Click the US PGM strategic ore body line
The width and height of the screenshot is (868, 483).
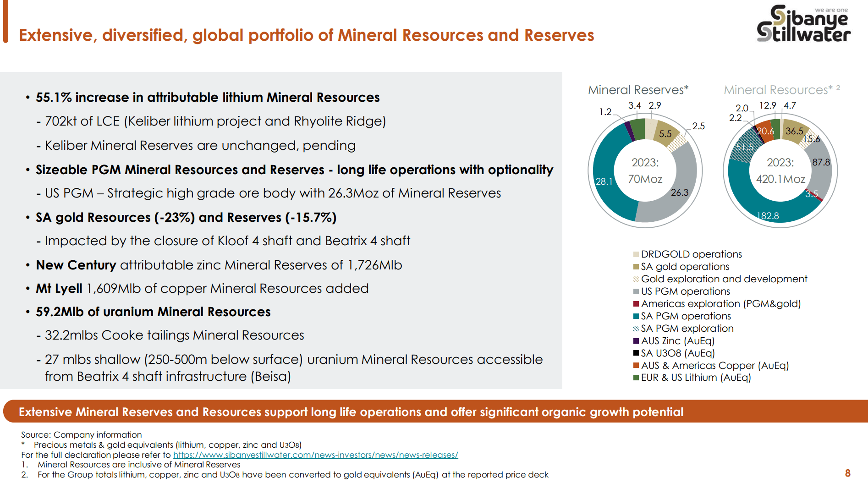click(x=273, y=193)
